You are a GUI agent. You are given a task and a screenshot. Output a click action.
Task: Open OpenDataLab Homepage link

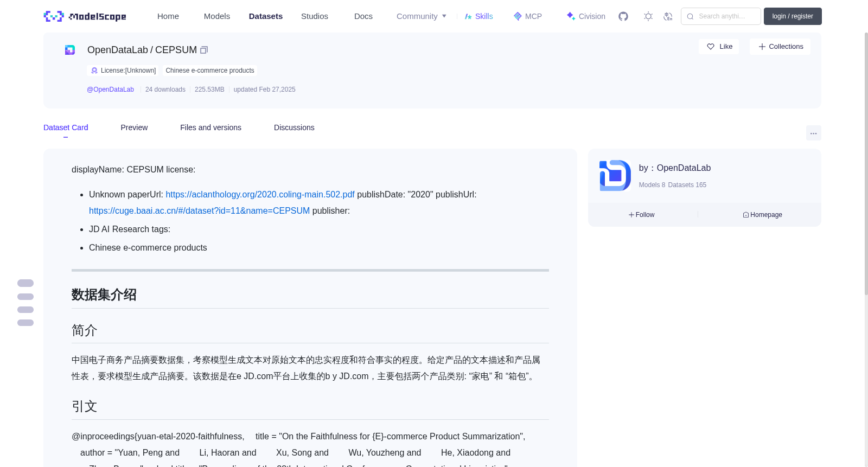[x=762, y=215]
